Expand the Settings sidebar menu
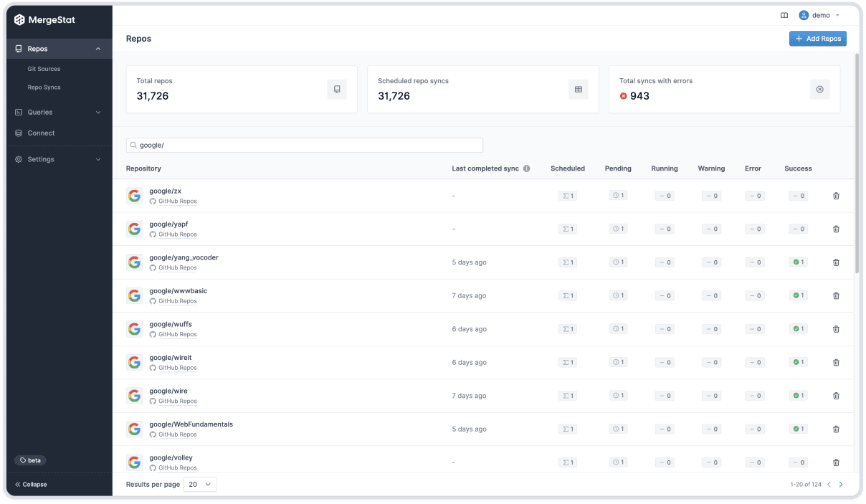 point(98,159)
